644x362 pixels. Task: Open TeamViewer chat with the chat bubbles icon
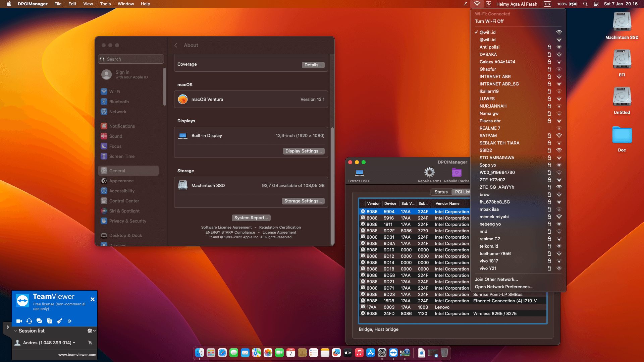point(39,321)
